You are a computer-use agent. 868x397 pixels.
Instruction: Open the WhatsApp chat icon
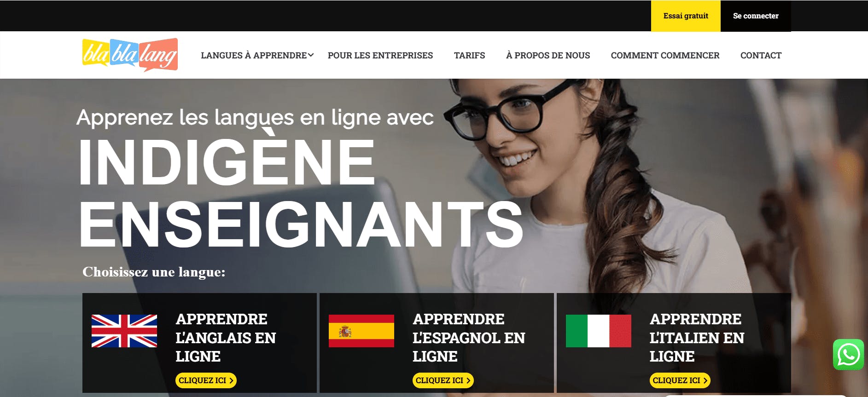848,355
